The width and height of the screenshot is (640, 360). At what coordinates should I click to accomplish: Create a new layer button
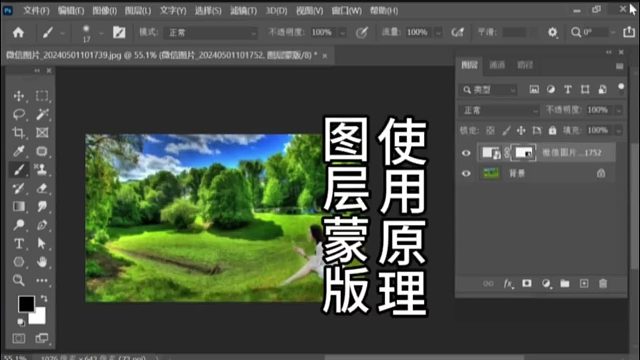point(584,283)
